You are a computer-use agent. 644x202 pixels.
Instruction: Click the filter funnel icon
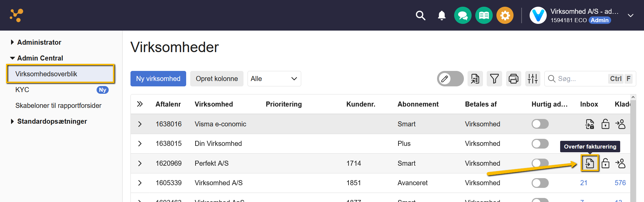point(494,79)
